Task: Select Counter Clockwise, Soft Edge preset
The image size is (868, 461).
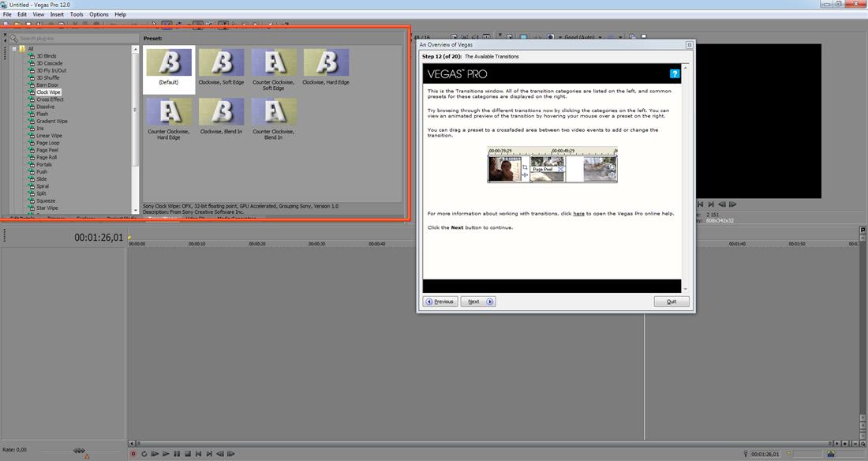Action: (x=274, y=69)
